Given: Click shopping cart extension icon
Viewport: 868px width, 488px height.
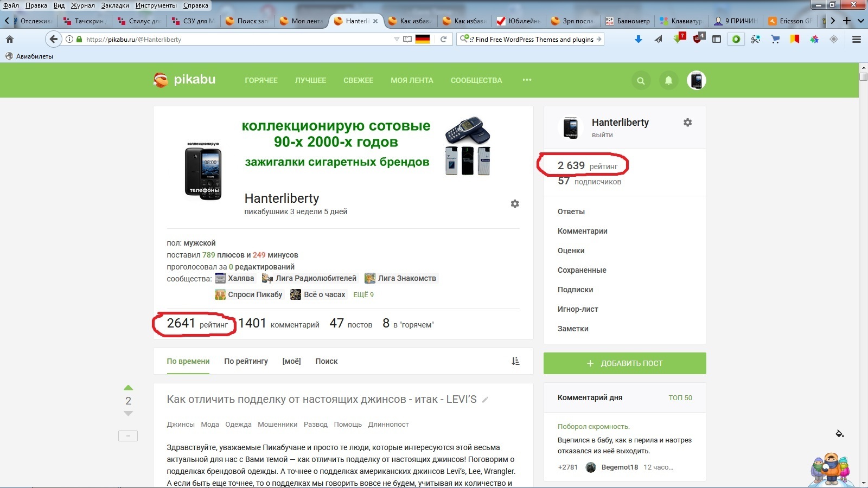Looking at the screenshot, I should click(775, 39).
